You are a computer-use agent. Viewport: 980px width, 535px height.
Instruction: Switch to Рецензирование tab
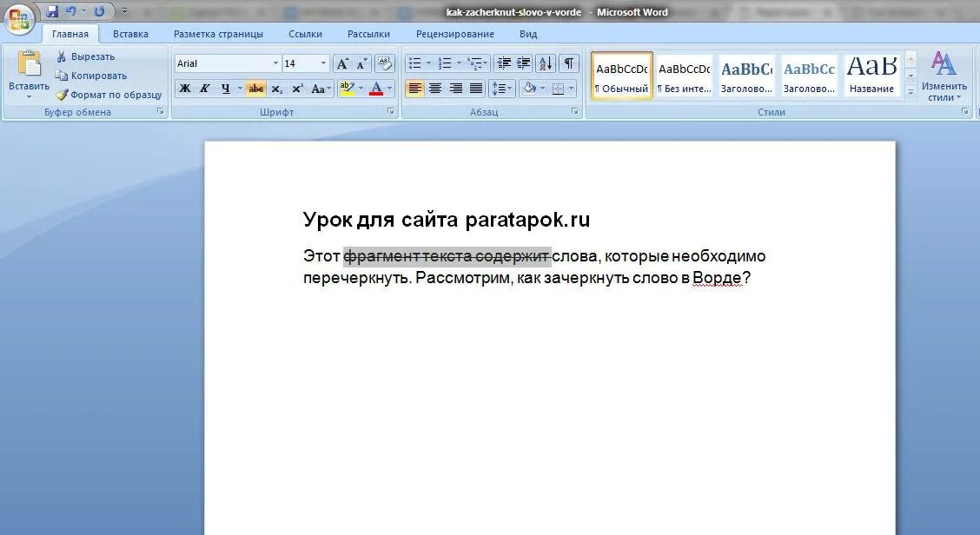[x=455, y=34]
